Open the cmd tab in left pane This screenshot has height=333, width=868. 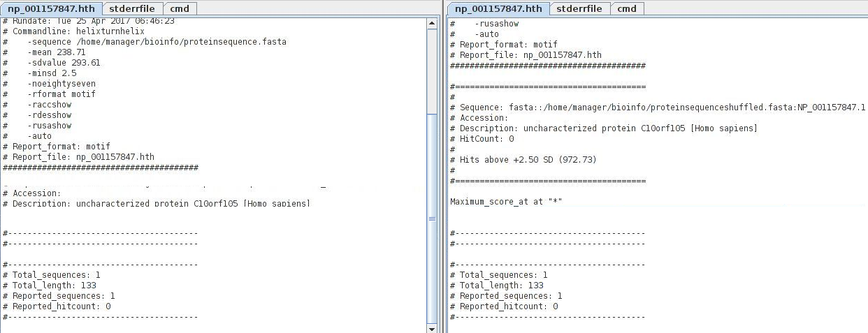180,8
